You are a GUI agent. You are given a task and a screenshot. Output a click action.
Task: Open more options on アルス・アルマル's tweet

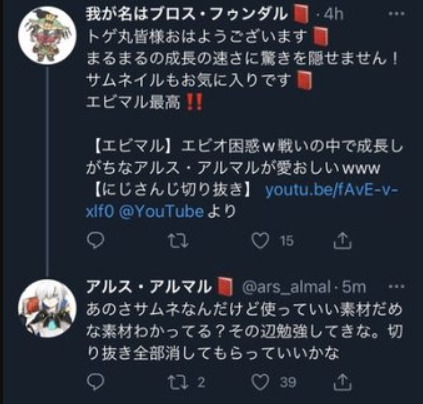click(397, 286)
